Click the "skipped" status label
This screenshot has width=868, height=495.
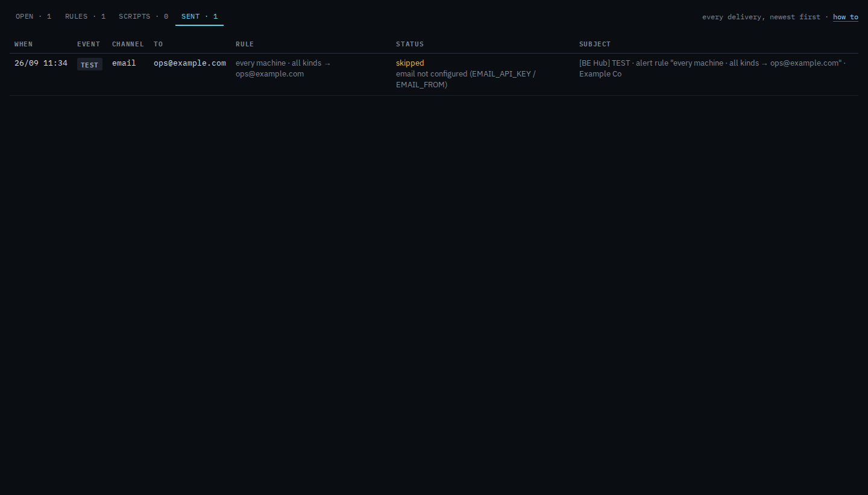pos(410,63)
